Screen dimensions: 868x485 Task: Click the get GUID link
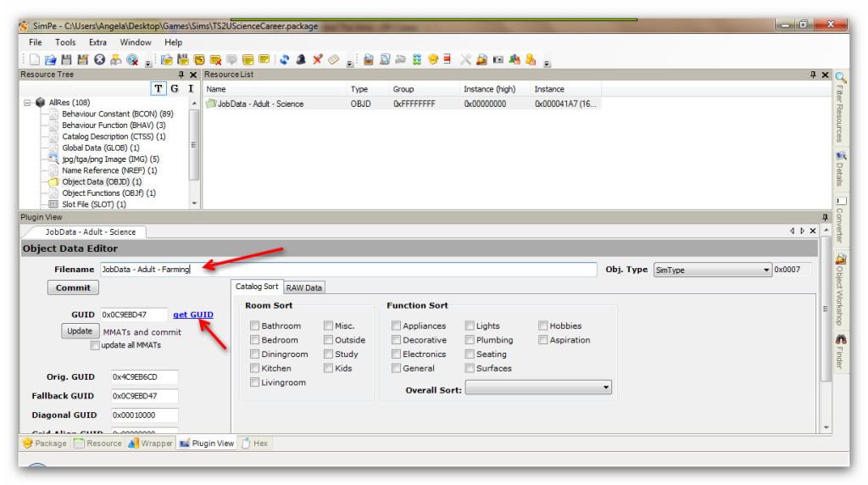coord(193,315)
